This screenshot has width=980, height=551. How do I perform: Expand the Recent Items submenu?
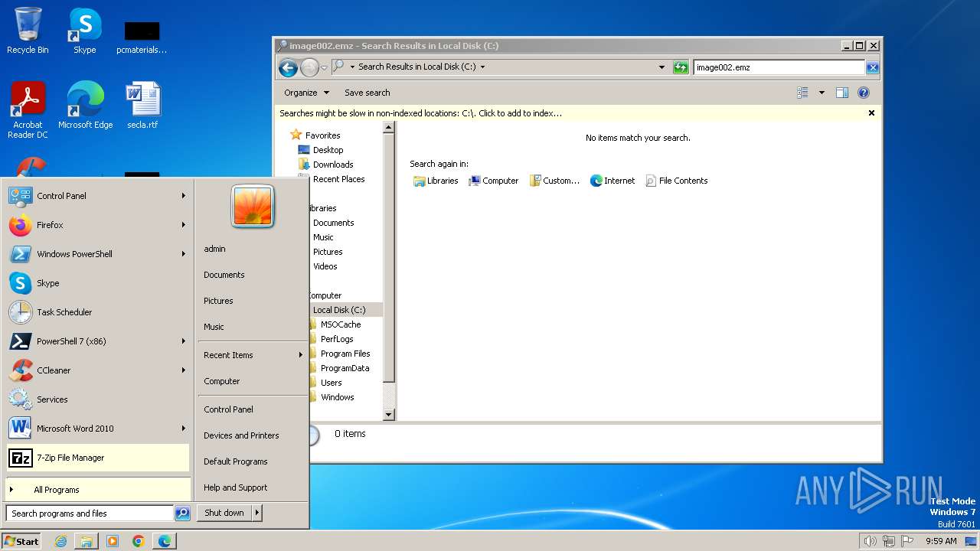253,355
